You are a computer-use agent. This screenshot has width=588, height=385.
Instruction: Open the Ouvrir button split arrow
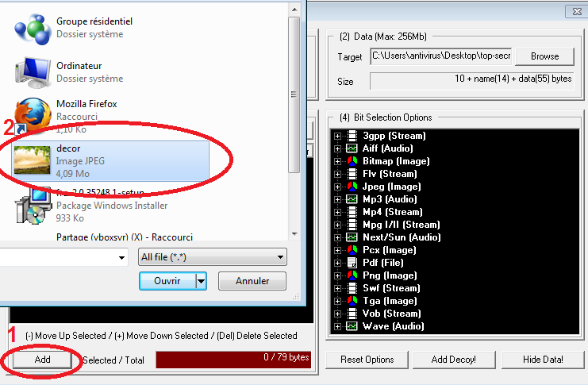[x=202, y=281]
